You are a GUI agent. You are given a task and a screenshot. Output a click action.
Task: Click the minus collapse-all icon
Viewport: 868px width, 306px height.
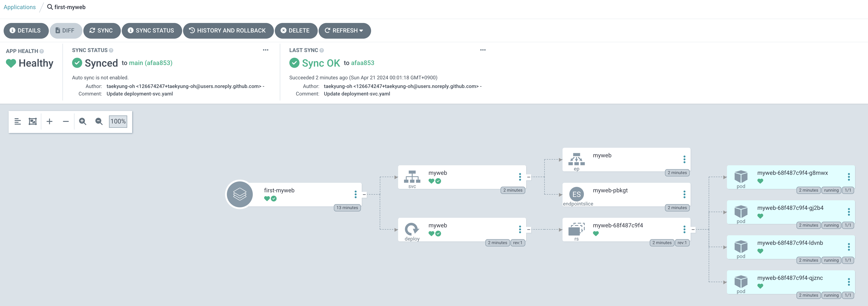click(66, 121)
